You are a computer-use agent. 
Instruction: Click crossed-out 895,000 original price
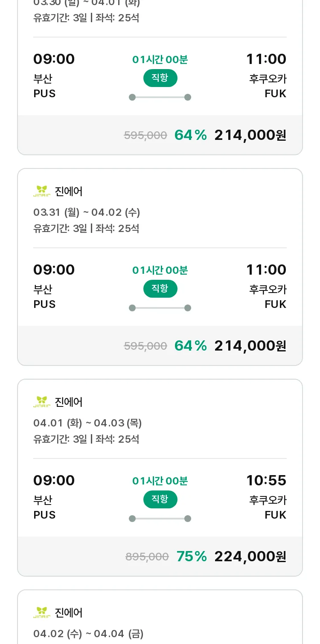147,557
